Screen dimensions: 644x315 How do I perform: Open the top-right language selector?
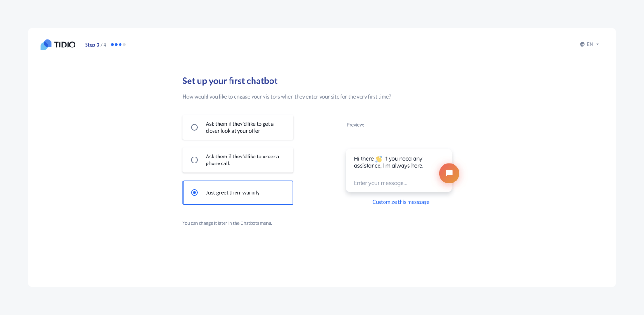coord(590,44)
